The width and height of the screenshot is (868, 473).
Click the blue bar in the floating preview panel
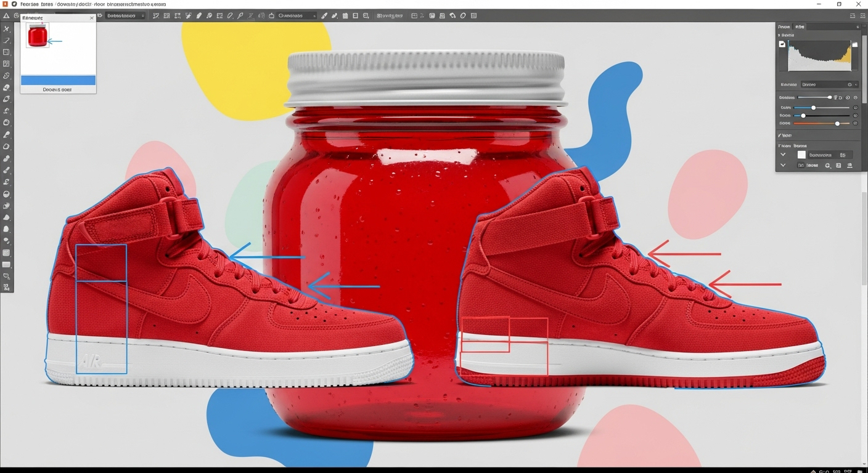[58, 80]
